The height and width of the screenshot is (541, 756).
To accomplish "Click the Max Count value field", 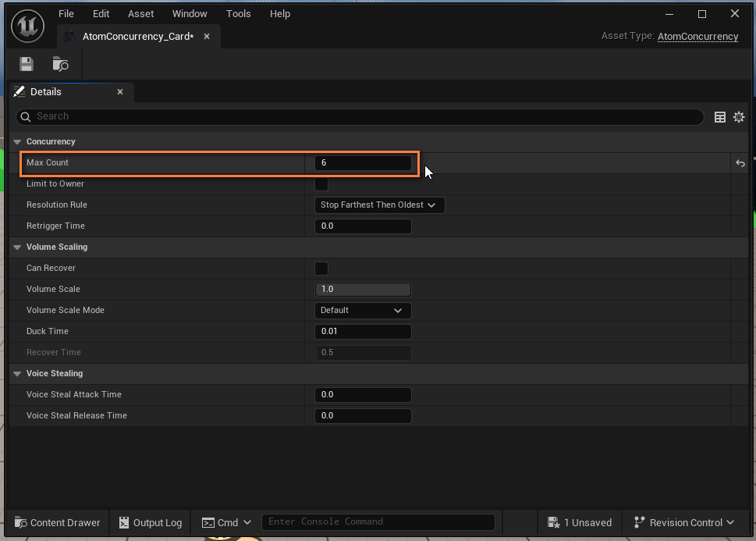I will tap(363, 162).
